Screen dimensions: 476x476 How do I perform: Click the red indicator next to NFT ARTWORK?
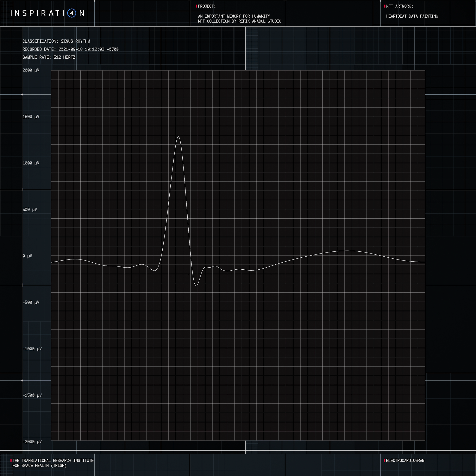[385, 6]
